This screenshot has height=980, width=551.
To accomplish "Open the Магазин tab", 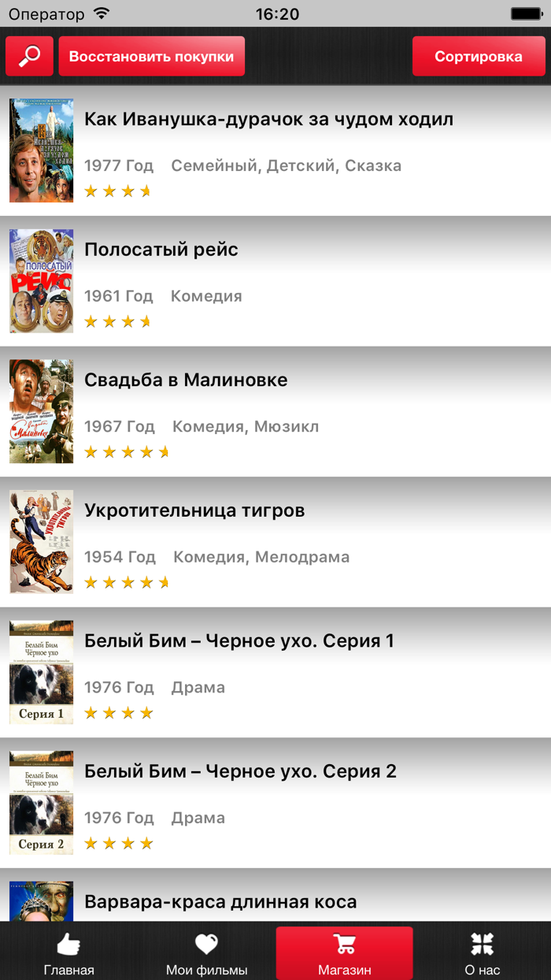I will click(x=344, y=953).
